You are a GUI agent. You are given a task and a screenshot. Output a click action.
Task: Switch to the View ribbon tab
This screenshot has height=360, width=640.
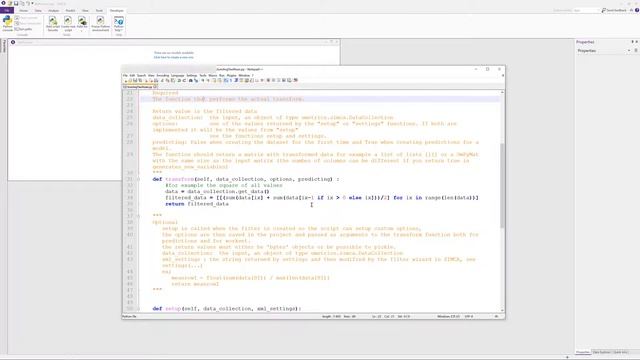click(x=85, y=10)
